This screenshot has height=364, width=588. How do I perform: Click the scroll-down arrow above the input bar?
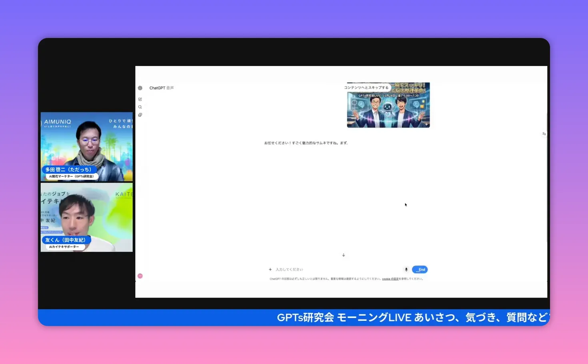click(x=343, y=255)
